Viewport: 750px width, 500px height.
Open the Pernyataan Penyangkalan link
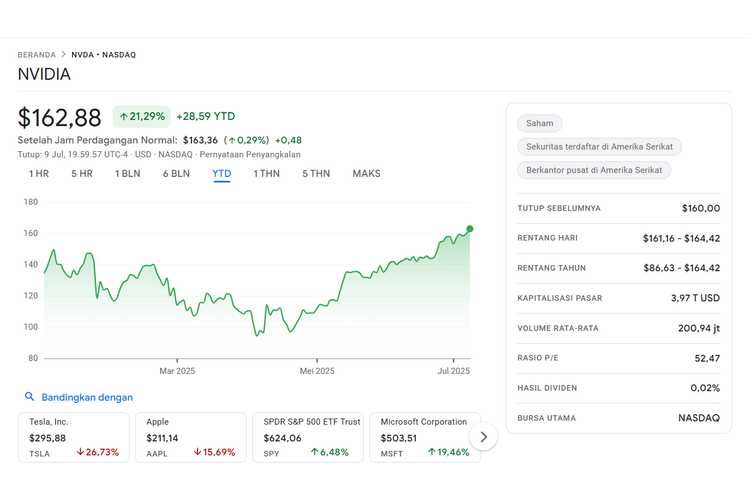click(250, 155)
